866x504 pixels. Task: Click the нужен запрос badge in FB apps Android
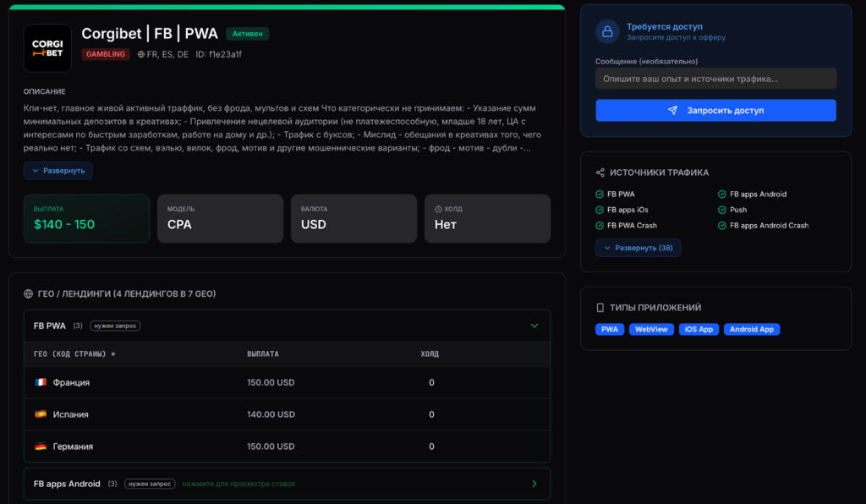click(150, 484)
